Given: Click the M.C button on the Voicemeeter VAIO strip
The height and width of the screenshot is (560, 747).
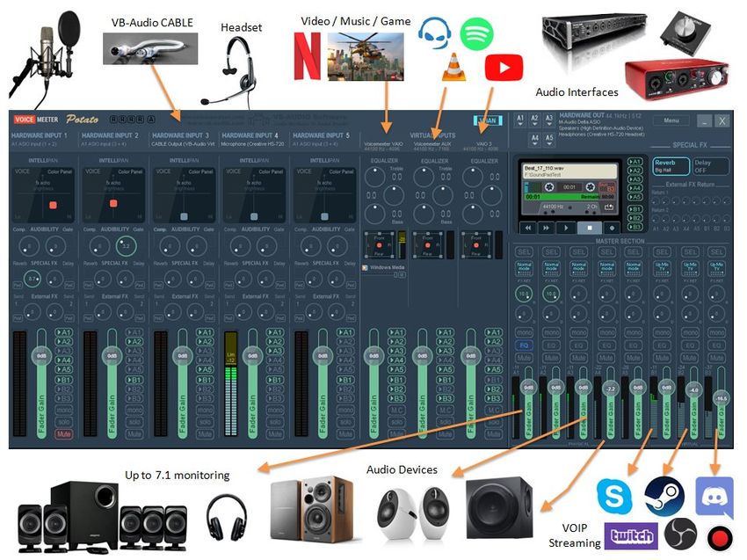Looking at the screenshot, I should (x=397, y=410).
